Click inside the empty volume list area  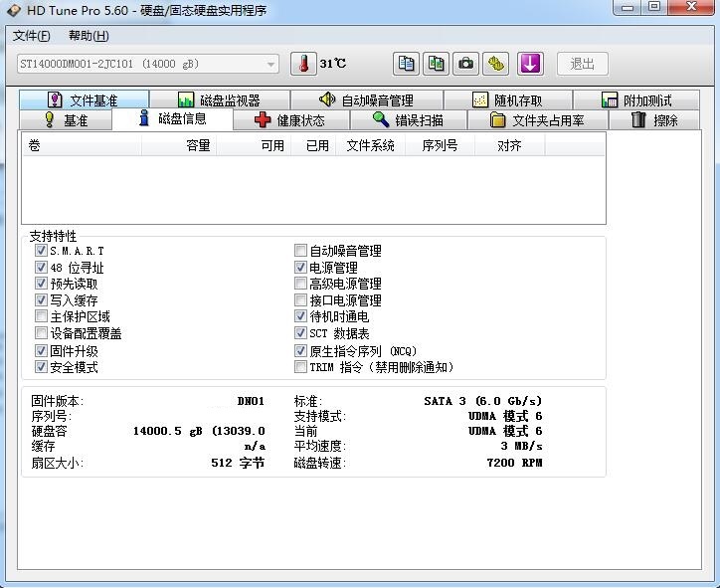click(x=313, y=189)
